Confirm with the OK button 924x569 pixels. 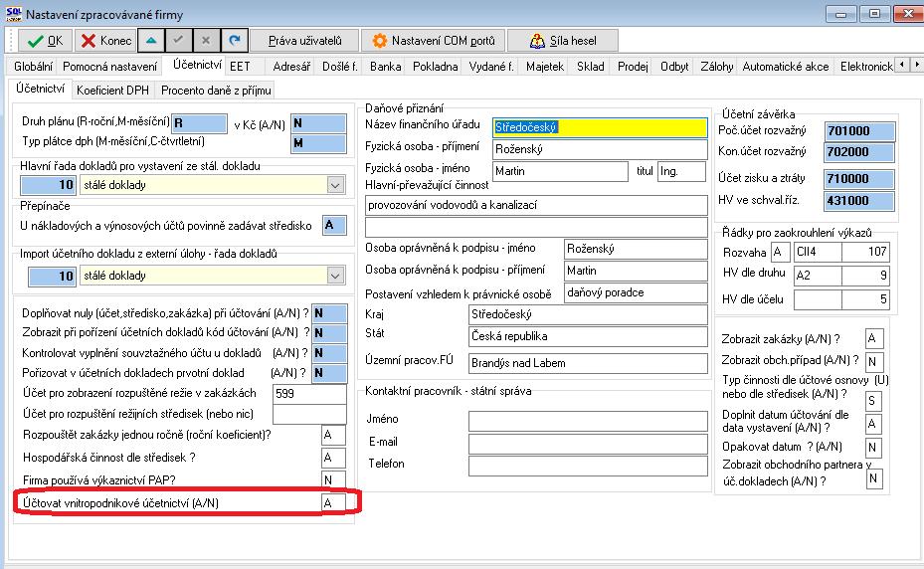pos(46,41)
